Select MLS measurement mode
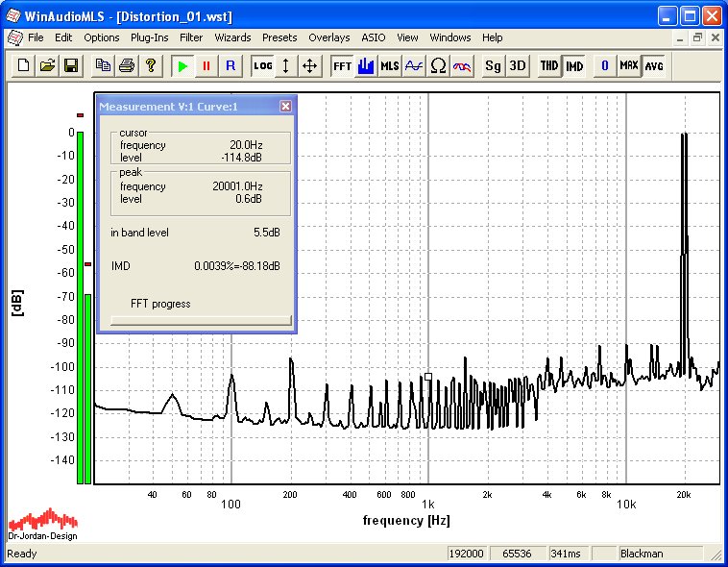728x567 pixels. tap(390, 66)
